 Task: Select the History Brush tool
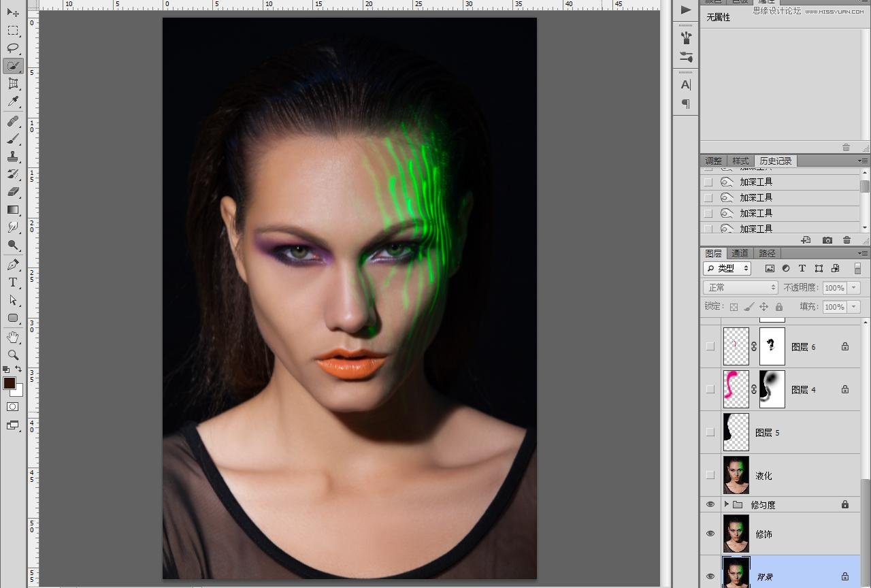coord(13,174)
